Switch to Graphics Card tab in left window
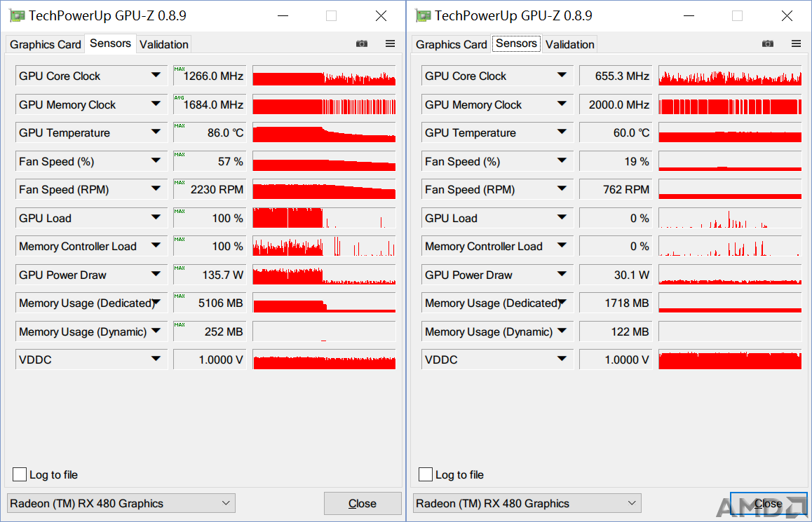This screenshot has width=812, height=522. tap(45, 44)
